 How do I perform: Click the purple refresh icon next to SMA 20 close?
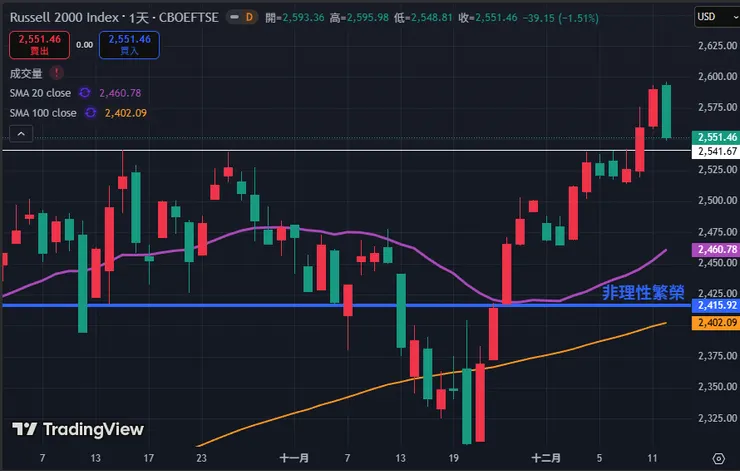click(84, 93)
